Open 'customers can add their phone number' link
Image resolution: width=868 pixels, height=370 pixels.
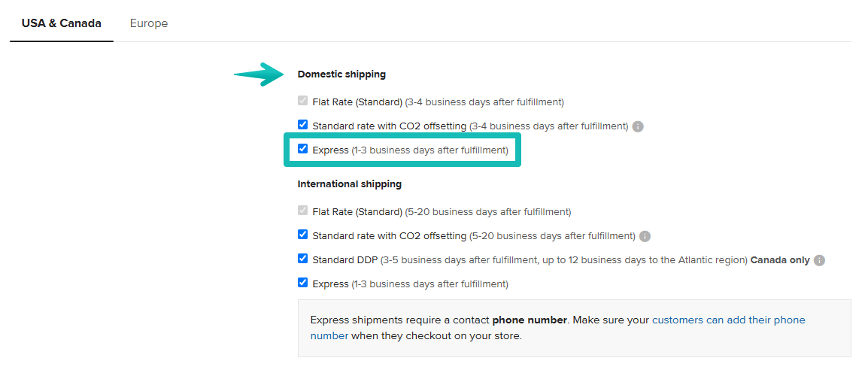(728, 320)
